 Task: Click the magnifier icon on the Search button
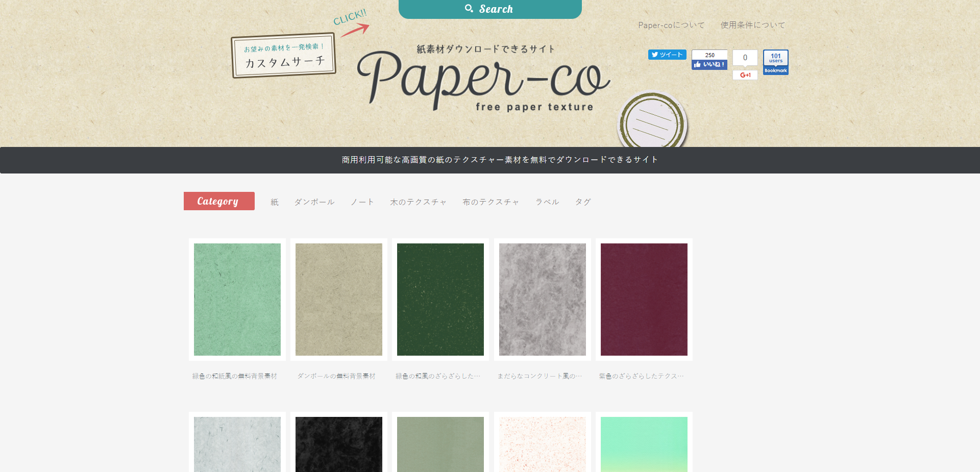click(469, 8)
